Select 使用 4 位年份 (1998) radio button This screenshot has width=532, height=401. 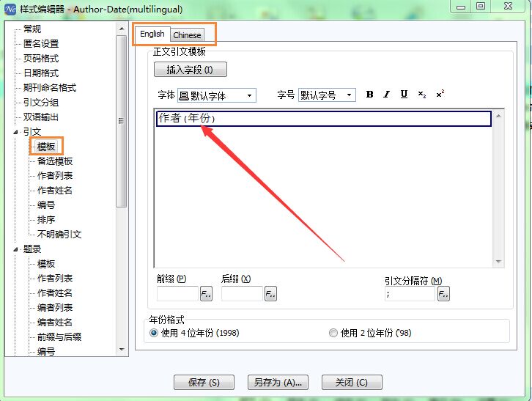pos(154,333)
